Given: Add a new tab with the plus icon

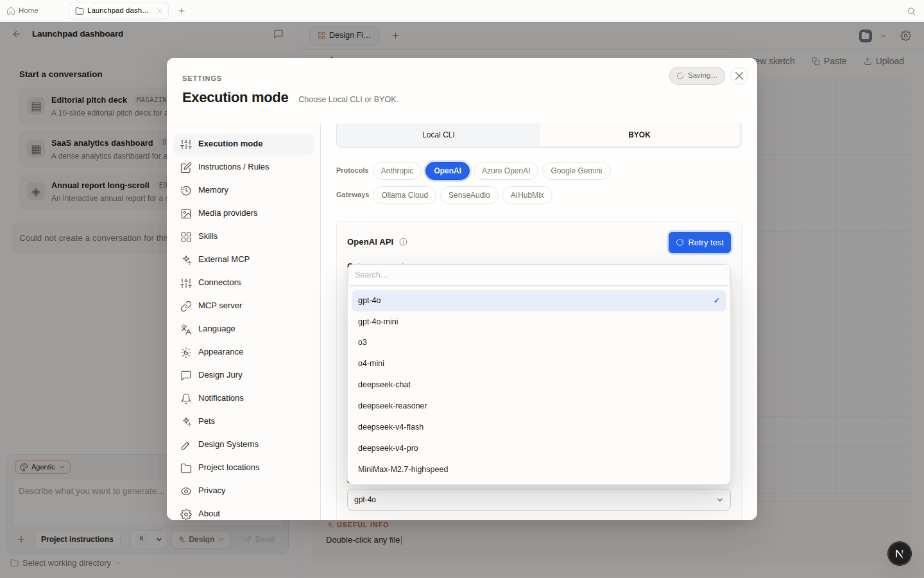Looking at the screenshot, I should [x=182, y=11].
